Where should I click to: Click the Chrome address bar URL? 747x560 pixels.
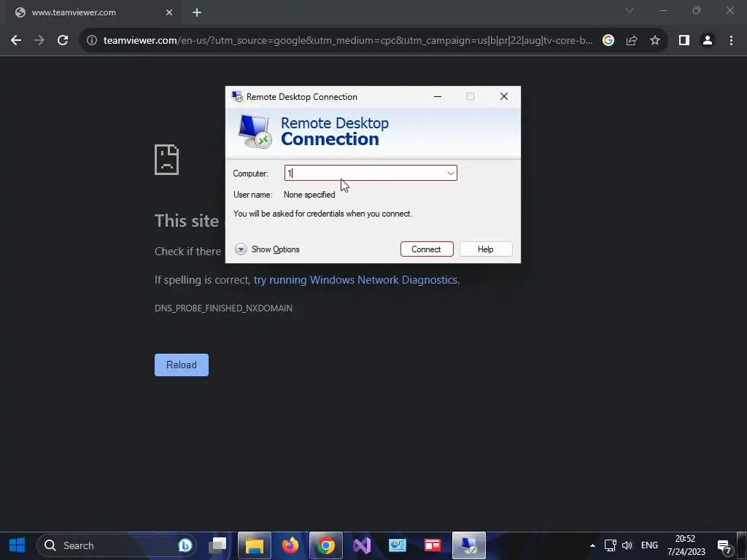coord(348,41)
